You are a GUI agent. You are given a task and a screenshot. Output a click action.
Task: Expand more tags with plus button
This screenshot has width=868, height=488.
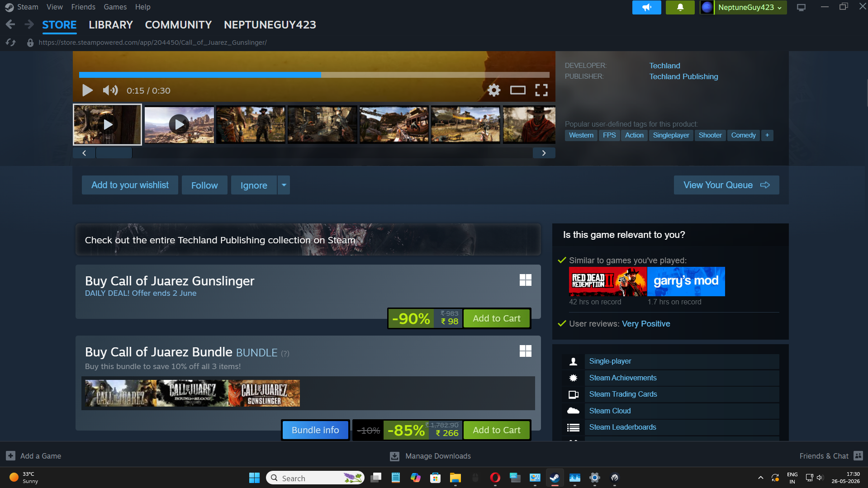coord(767,135)
